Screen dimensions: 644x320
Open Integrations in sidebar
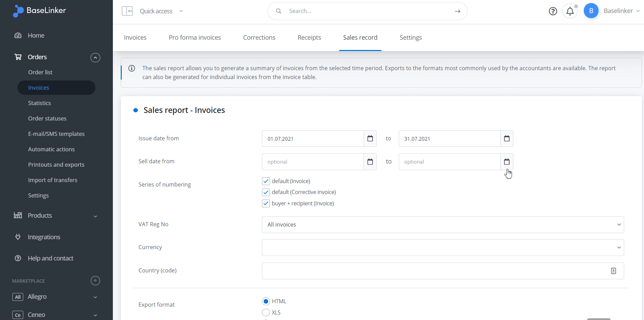(x=44, y=237)
